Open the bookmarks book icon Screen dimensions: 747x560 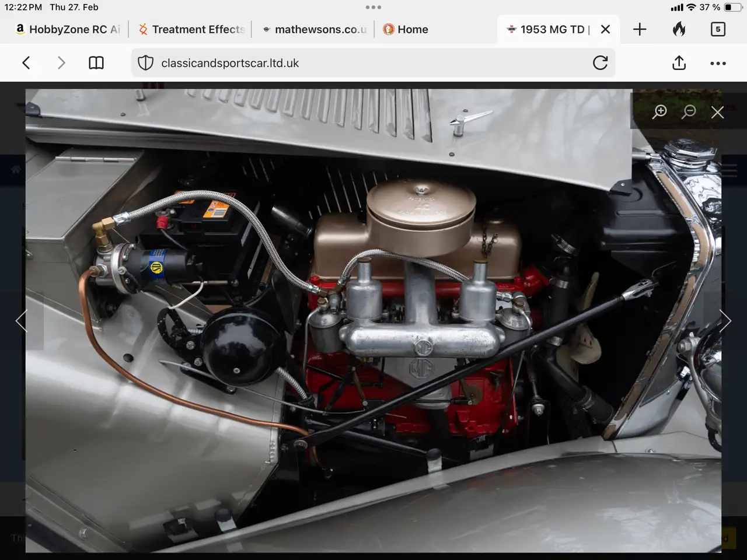(96, 63)
